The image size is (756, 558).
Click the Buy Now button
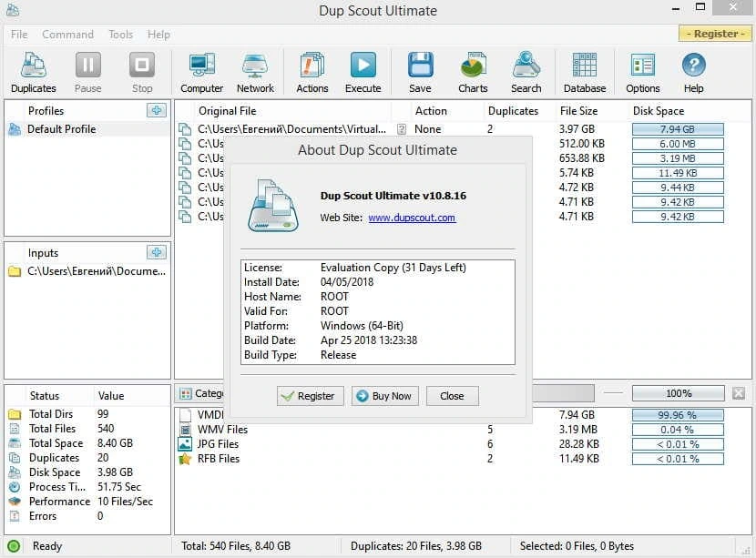384,396
